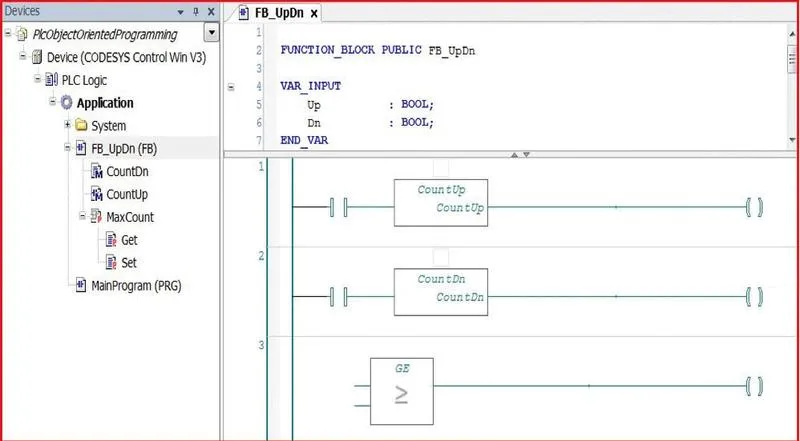Click the Application gear icon
The height and width of the screenshot is (441, 800).
coord(67,103)
